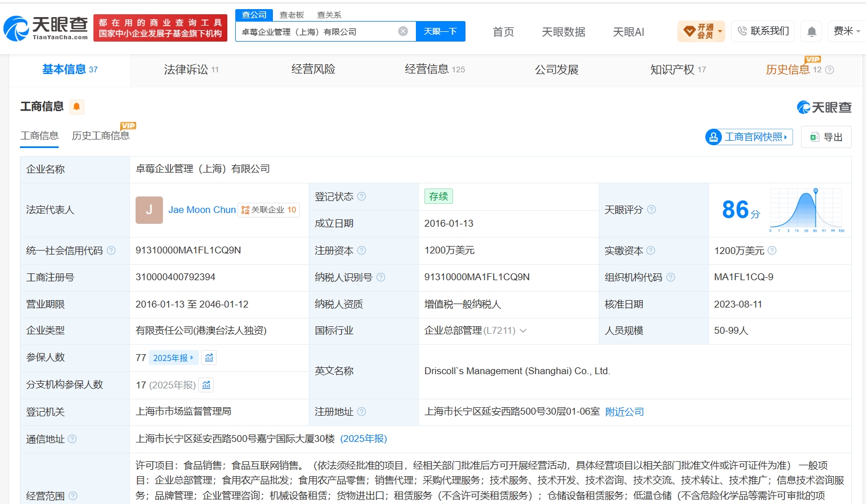This screenshot has width=866, height=504.
Task: Click the company name search input field
Action: pos(318,31)
